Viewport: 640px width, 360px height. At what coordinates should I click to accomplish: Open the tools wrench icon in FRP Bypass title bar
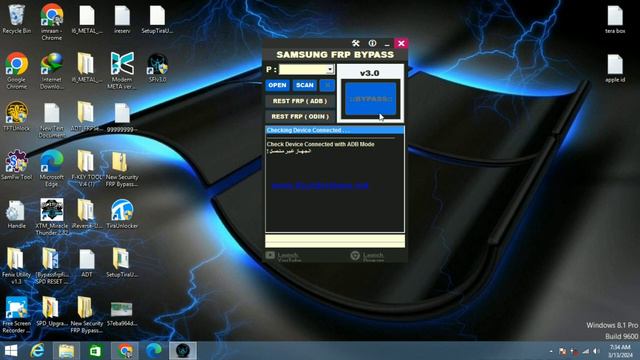(356, 43)
